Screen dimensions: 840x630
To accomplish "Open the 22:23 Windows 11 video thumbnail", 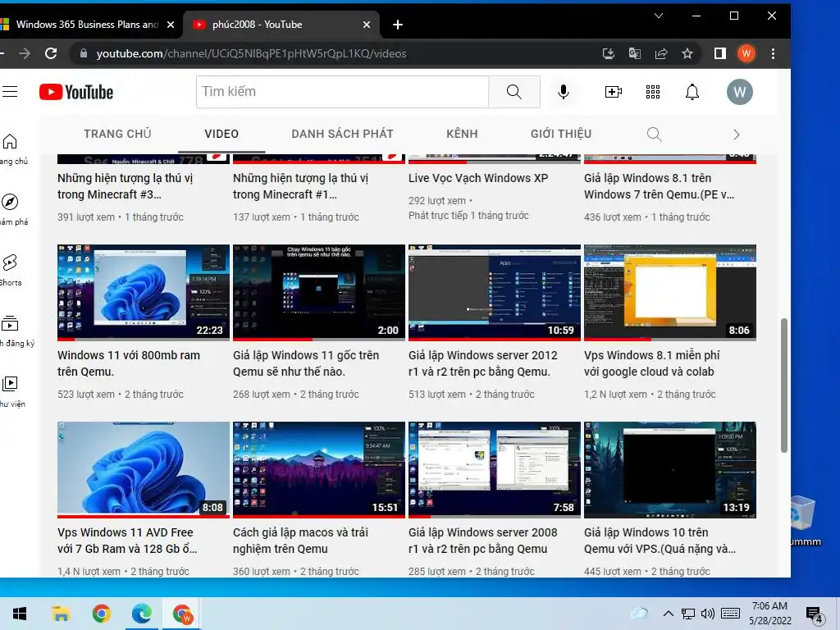I will tap(143, 292).
